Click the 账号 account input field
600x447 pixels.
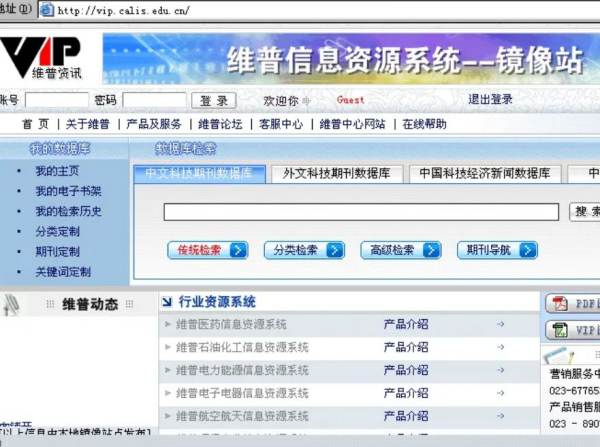[x=57, y=100]
